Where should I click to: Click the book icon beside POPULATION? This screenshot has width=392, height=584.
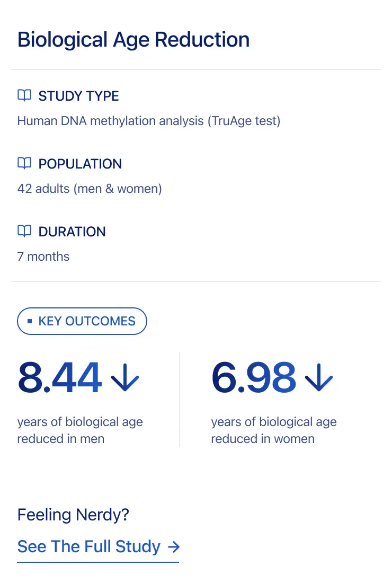tap(24, 163)
